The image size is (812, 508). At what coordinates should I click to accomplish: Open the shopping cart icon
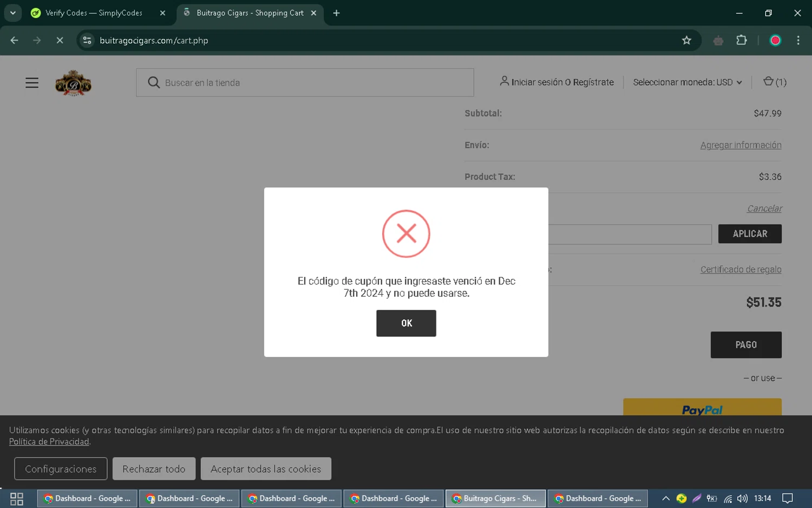(775, 82)
